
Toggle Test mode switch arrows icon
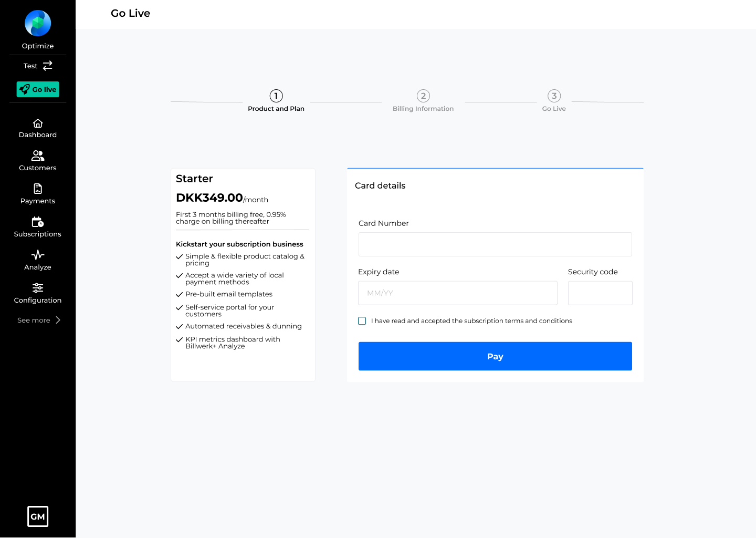coord(48,66)
